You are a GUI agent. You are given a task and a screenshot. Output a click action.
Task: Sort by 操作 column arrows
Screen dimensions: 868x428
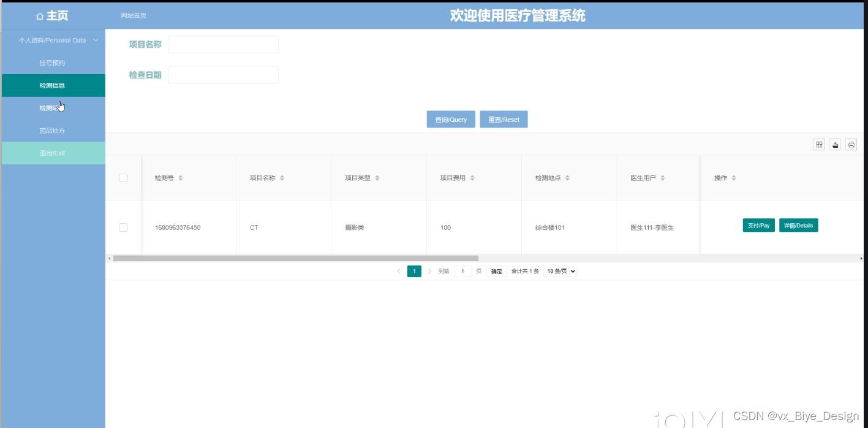tap(734, 178)
